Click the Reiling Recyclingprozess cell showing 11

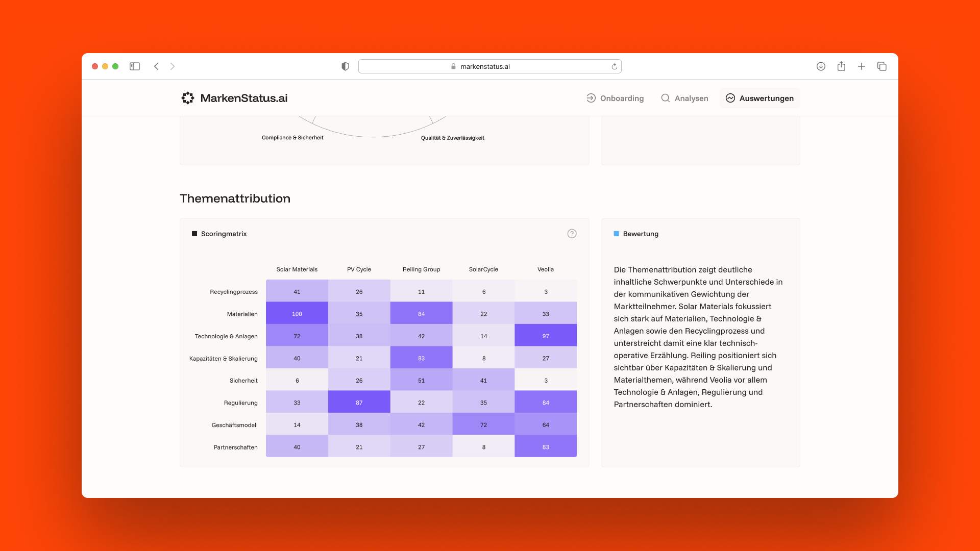[422, 291]
